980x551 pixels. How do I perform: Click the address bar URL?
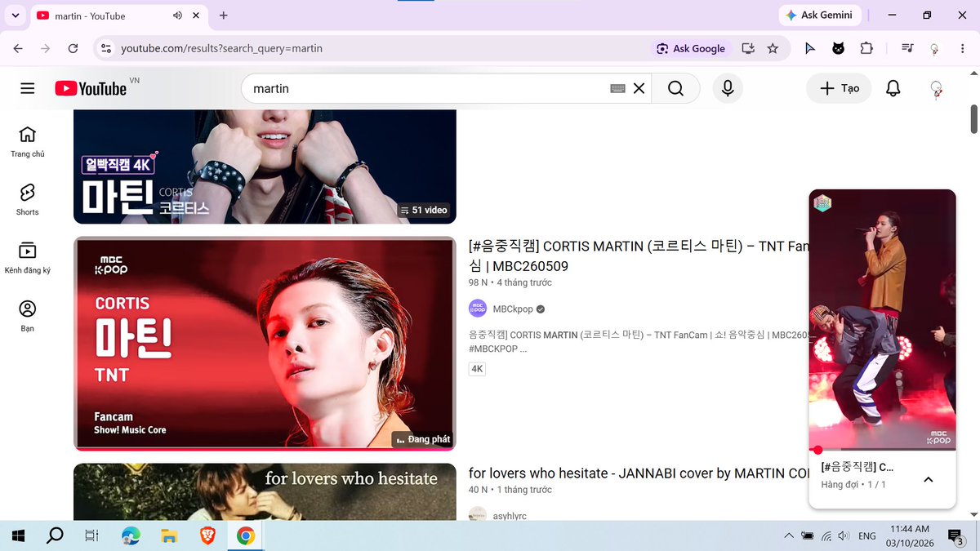pyautogui.click(x=221, y=48)
